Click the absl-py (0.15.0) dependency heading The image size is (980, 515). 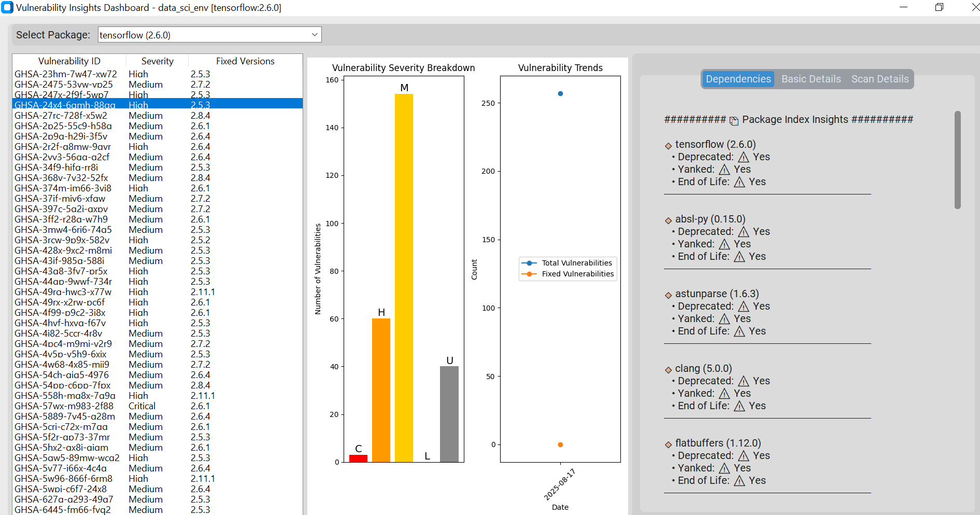[710, 219]
